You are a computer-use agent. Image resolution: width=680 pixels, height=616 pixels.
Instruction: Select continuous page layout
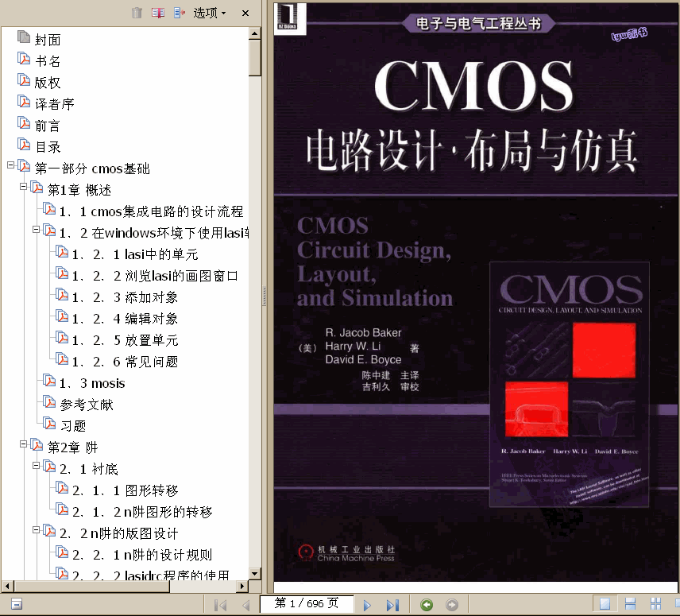630,604
